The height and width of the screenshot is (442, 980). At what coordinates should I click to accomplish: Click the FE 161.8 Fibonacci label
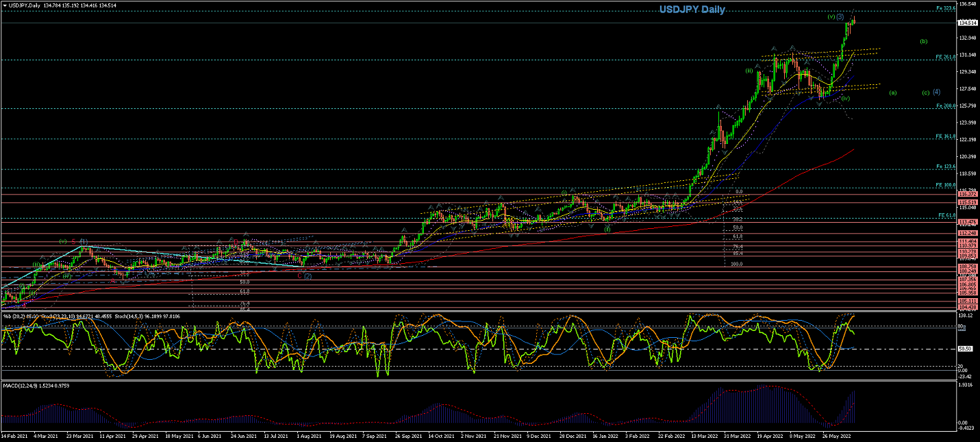point(946,136)
